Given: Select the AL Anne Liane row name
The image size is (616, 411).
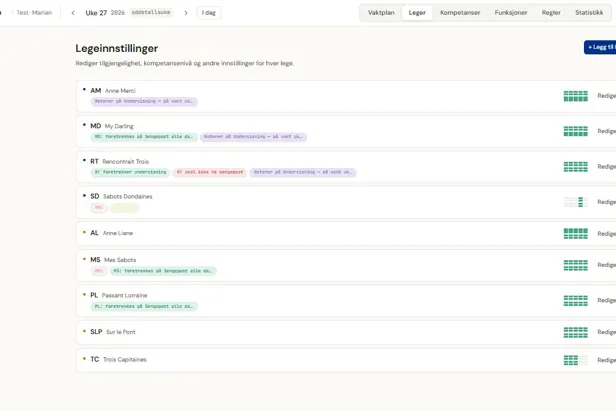Looking at the screenshot, I should tap(112, 233).
